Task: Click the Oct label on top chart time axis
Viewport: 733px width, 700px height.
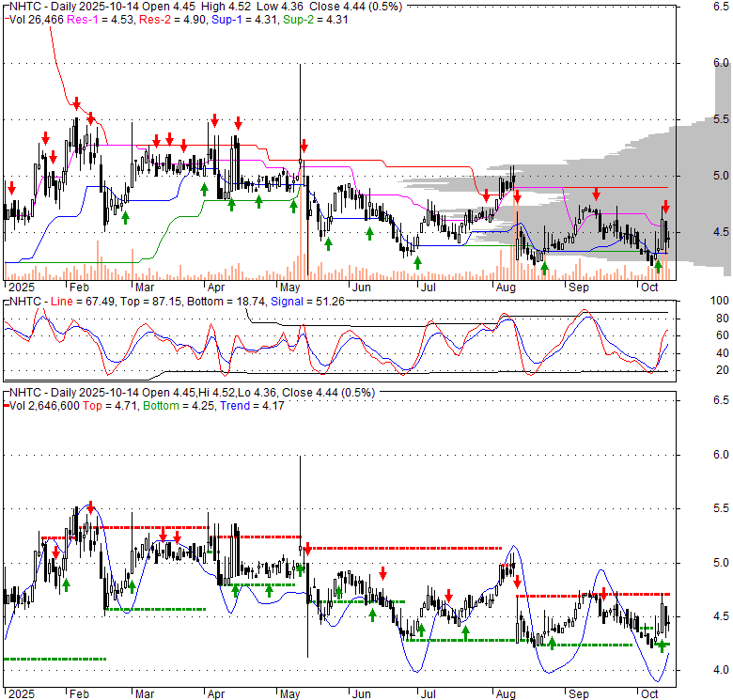Action: pos(649,288)
